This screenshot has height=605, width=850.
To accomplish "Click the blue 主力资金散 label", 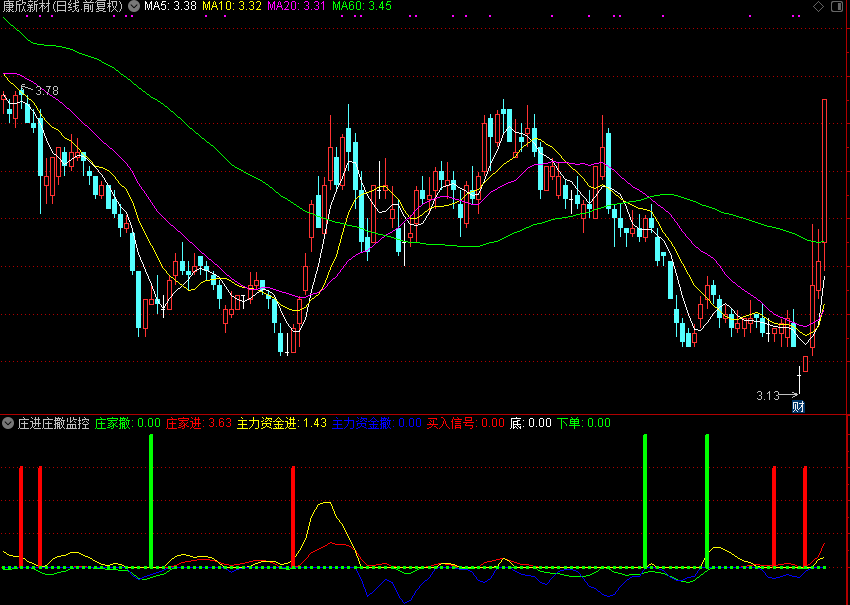I will [377, 423].
